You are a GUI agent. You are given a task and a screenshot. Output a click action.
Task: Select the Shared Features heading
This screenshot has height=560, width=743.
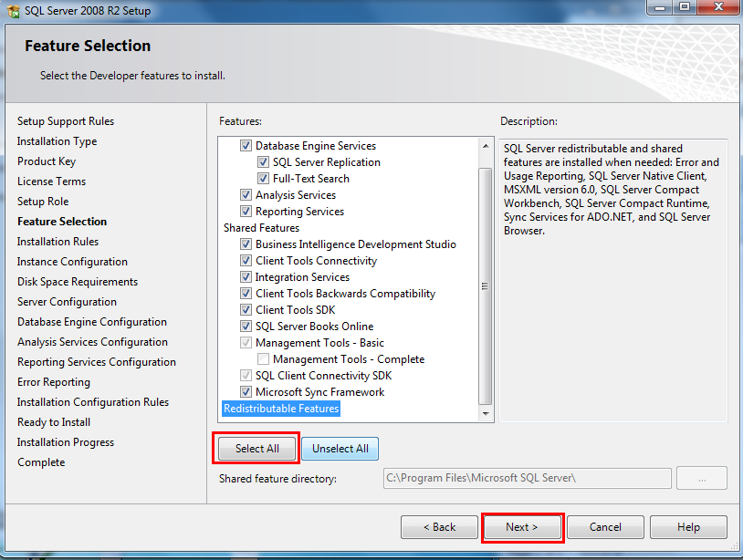click(x=262, y=228)
